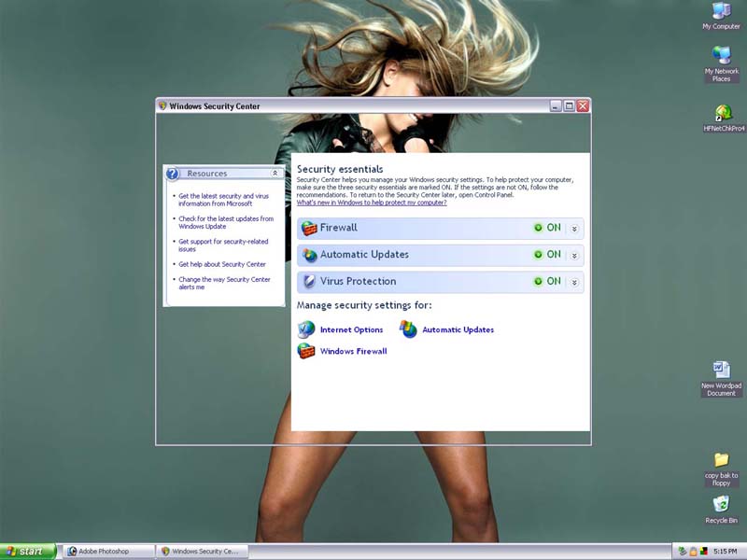
Task: Select the copy bak to floppy folder
Action: pyautogui.click(x=721, y=469)
